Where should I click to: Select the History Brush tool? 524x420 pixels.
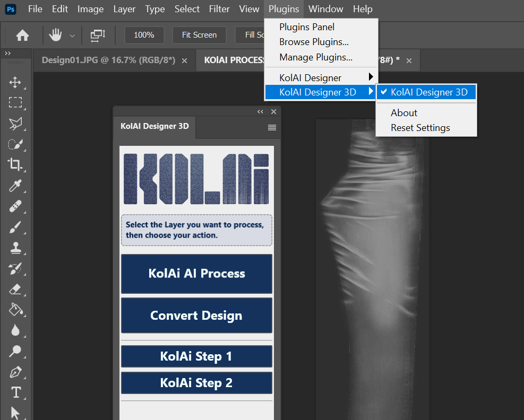[x=15, y=268]
